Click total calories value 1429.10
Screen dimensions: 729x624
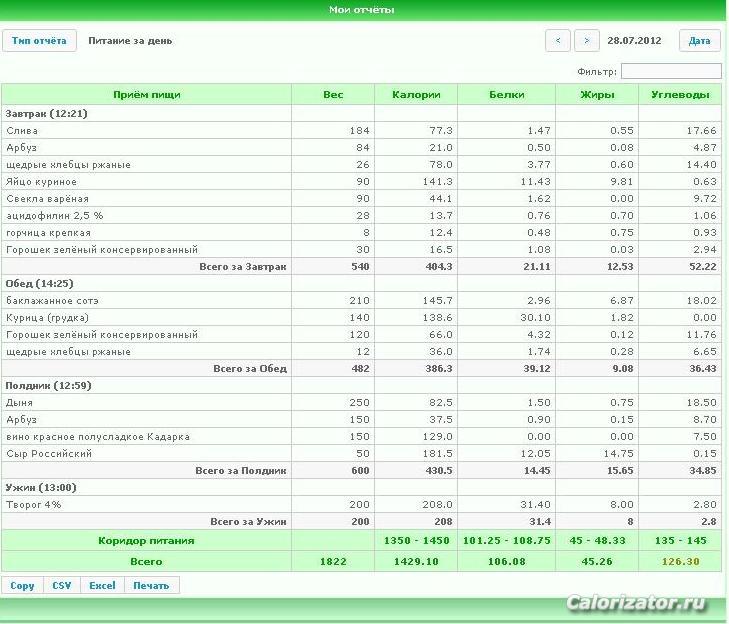[x=416, y=562]
